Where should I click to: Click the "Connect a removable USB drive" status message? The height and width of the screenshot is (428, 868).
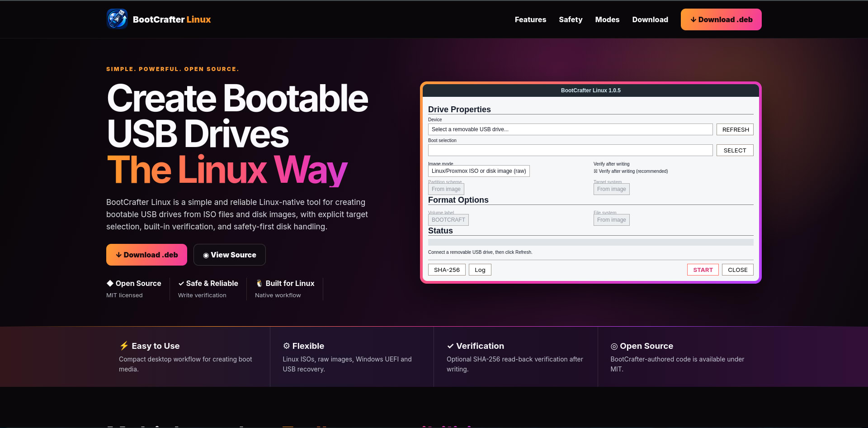pos(480,252)
